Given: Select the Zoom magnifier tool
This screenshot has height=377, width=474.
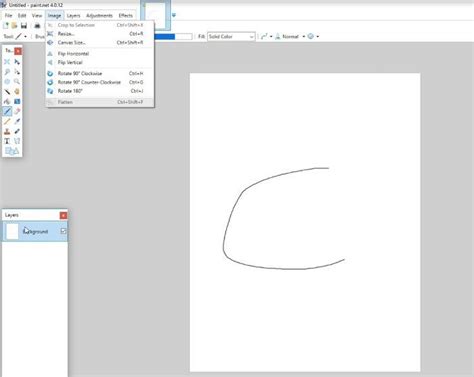Looking at the screenshot, I should 17,82.
